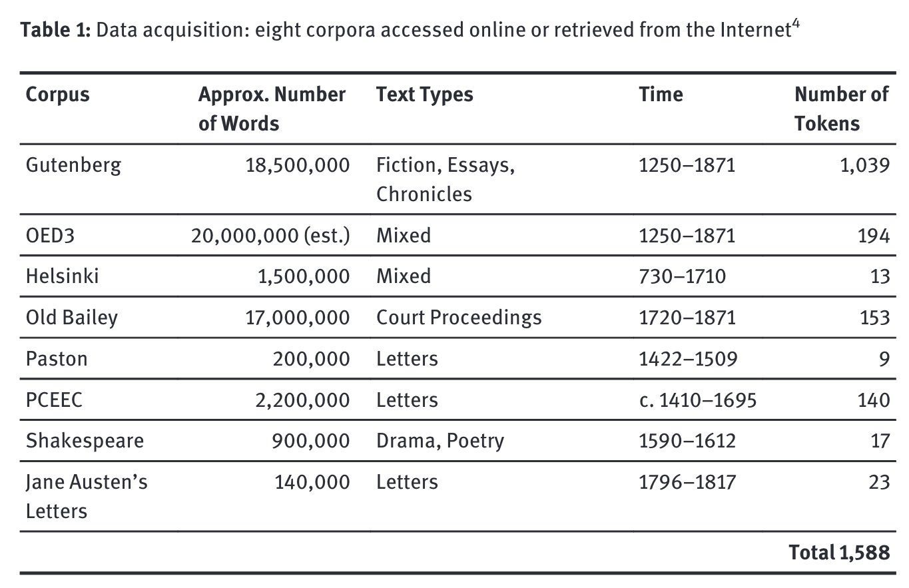Screen dimensions: 909x588
Task: Click the "Shakespeare" corpus name
Action: tap(85, 441)
